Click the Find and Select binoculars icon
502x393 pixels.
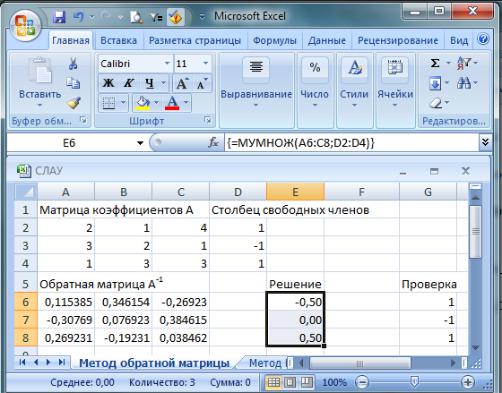464,83
